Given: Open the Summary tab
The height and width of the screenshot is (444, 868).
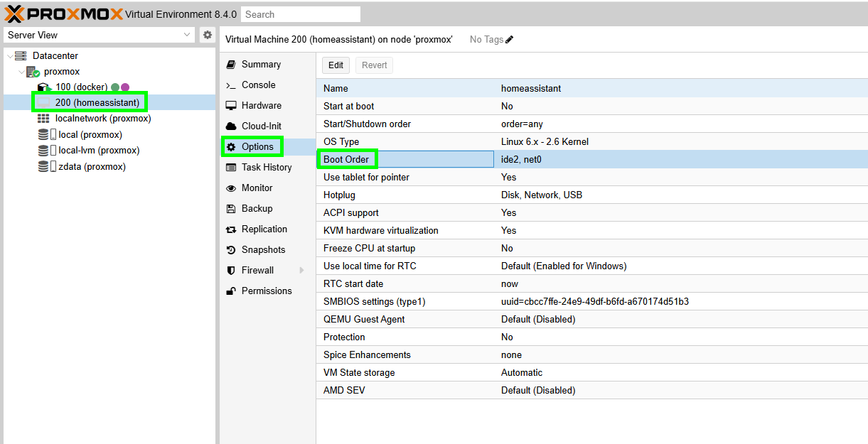Looking at the screenshot, I should point(261,64).
